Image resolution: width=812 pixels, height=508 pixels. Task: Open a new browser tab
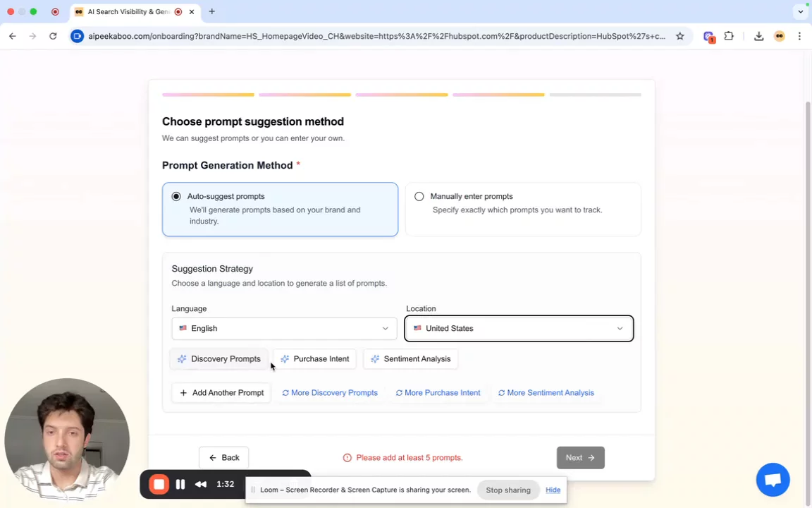[x=211, y=11]
